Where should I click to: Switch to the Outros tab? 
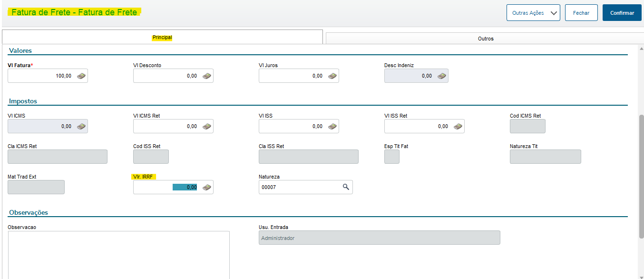[x=485, y=39]
